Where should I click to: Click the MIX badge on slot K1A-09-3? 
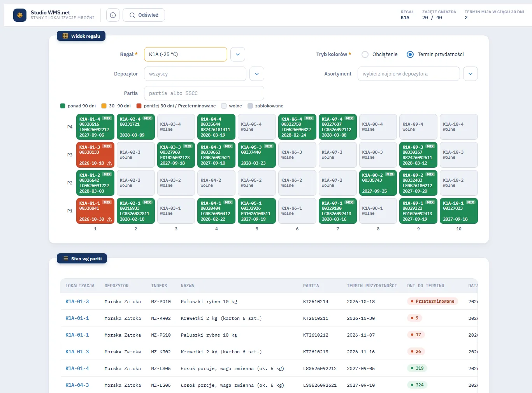430,146
